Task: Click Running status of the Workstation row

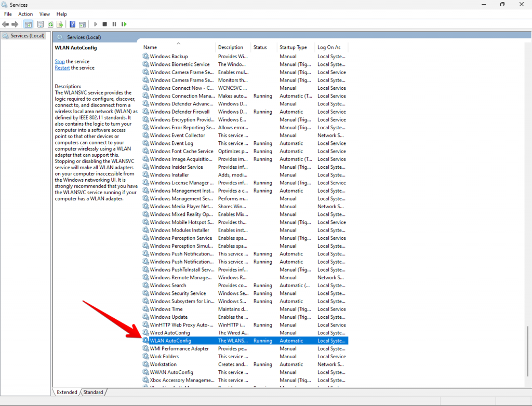Action: coord(262,364)
